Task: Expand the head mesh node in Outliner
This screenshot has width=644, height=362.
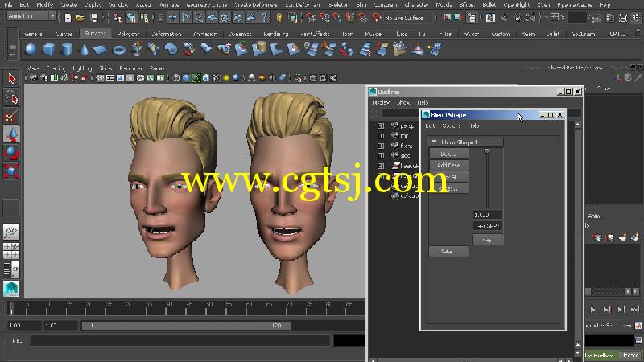Action: pos(381,166)
